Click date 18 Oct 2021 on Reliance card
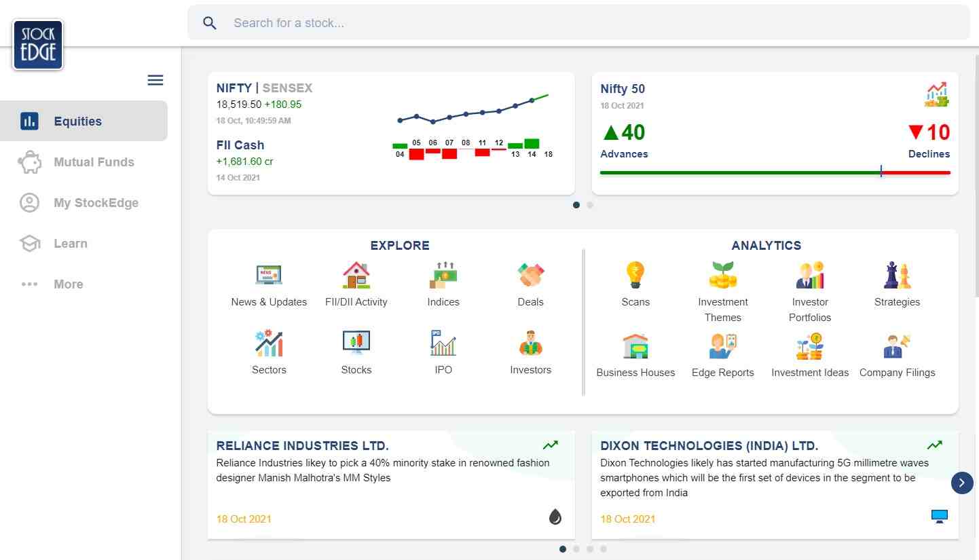 pyautogui.click(x=244, y=519)
